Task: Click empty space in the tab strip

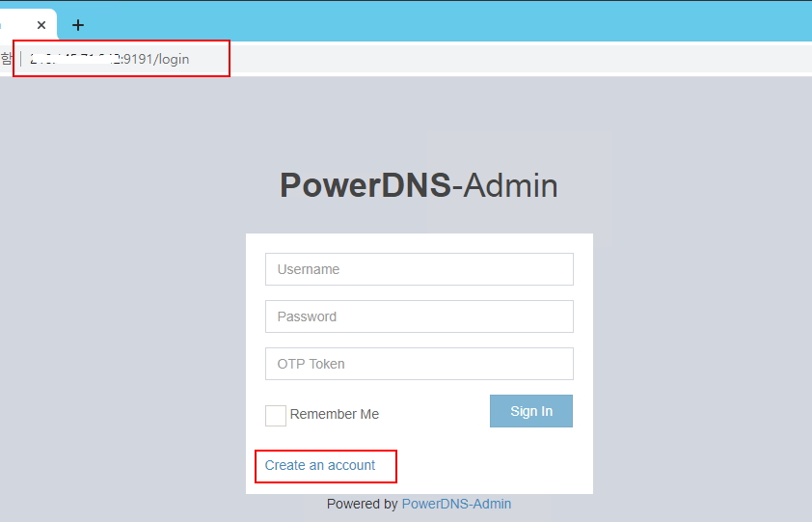Action: point(434,23)
